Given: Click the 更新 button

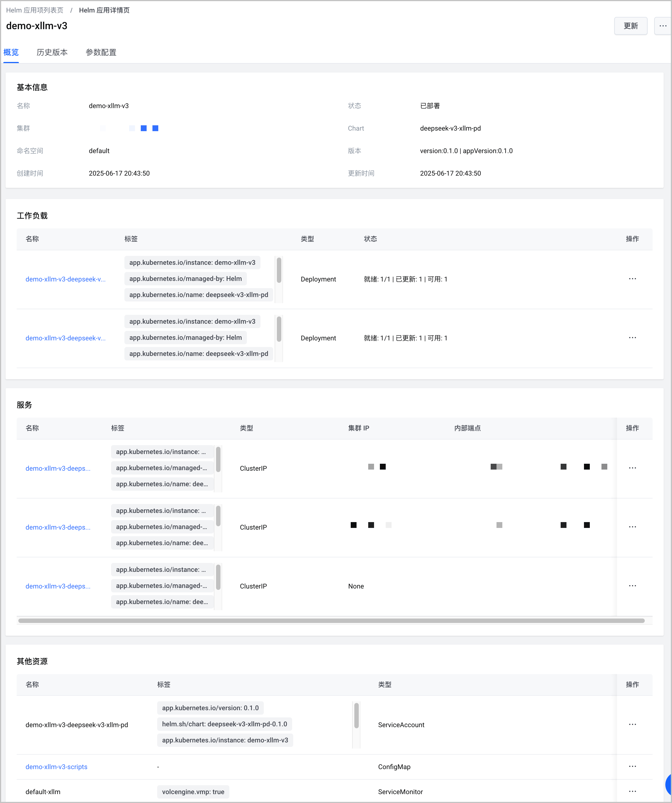Looking at the screenshot, I should click(x=630, y=26).
